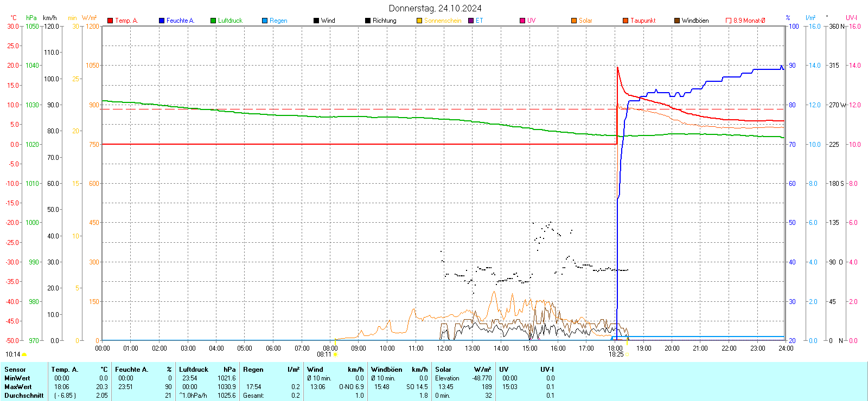Click the sun icon beside 10:14
Image resolution: width=868 pixels, height=401 pixels.
pyautogui.click(x=24, y=354)
